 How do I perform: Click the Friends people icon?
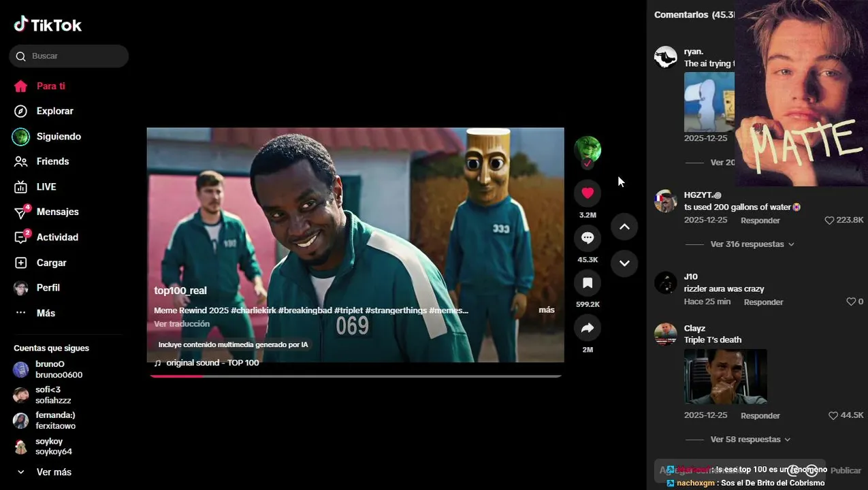(21, 161)
